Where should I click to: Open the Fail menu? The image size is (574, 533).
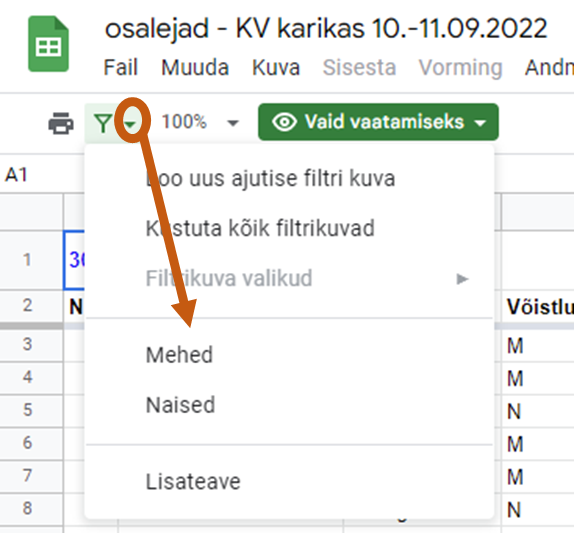(120, 67)
